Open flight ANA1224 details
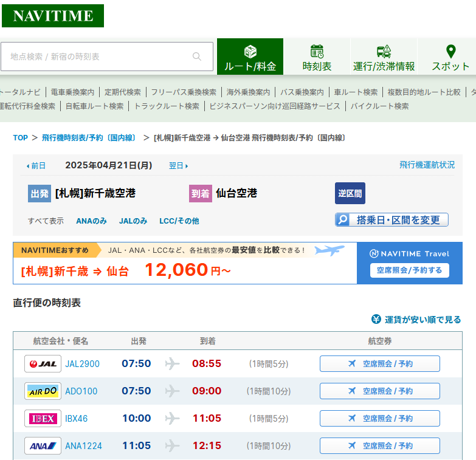The height and width of the screenshot is (460, 476). pyautogui.click(x=83, y=446)
